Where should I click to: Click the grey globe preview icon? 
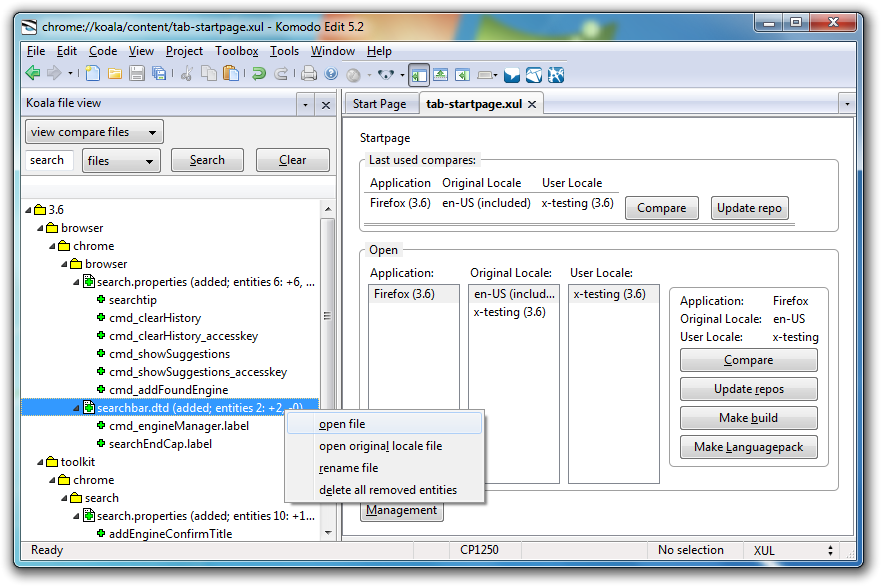(x=353, y=75)
